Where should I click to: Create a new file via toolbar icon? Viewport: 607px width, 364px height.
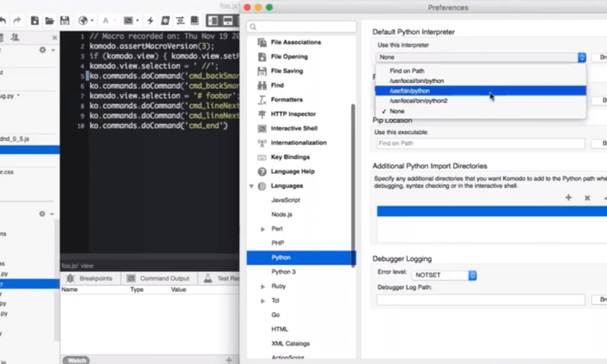tap(34, 21)
